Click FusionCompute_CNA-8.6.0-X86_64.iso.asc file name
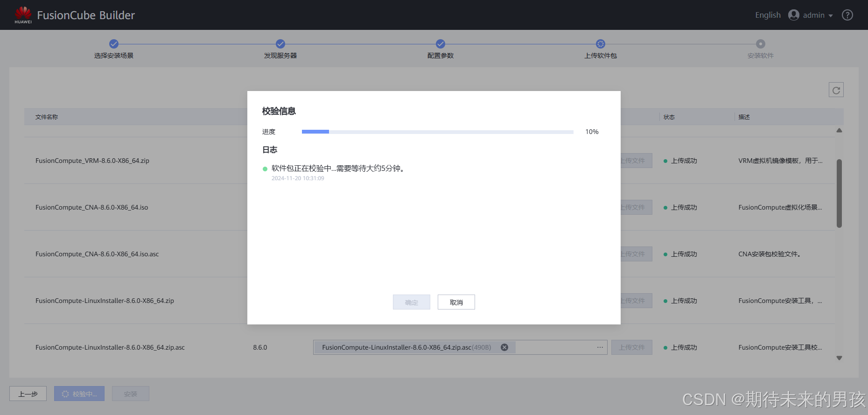The image size is (868, 415). pyautogui.click(x=97, y=254)
